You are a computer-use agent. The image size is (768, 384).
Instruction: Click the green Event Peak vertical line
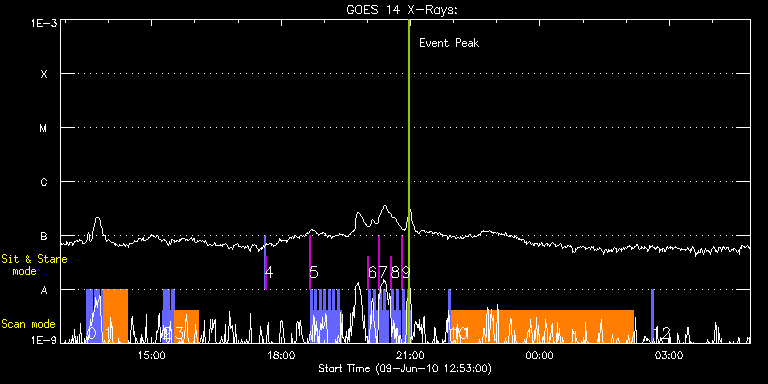pyautogui.click(x=409, y=181)
